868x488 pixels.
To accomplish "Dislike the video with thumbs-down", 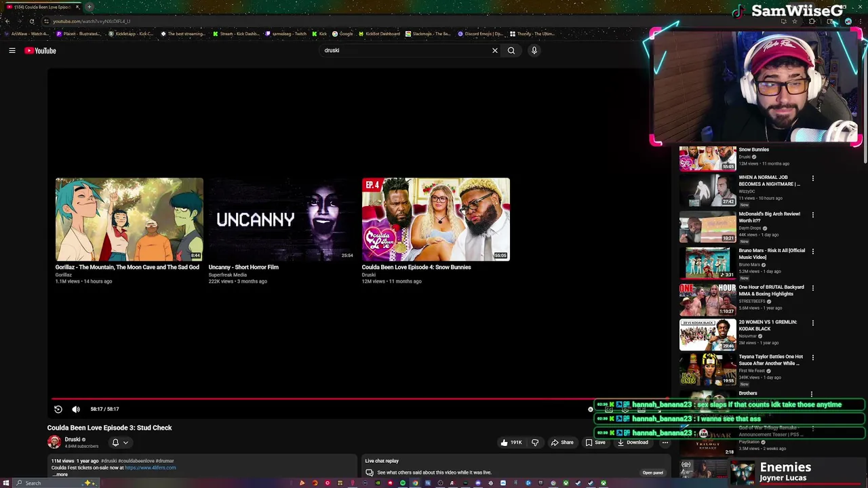I will point(535,443).
